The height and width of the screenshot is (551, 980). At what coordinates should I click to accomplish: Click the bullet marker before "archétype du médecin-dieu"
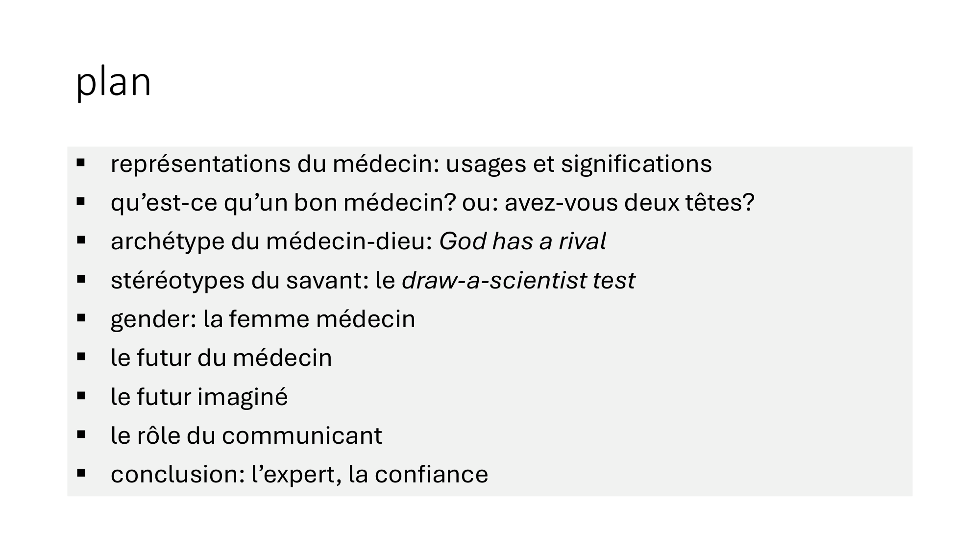click(81, 240)
